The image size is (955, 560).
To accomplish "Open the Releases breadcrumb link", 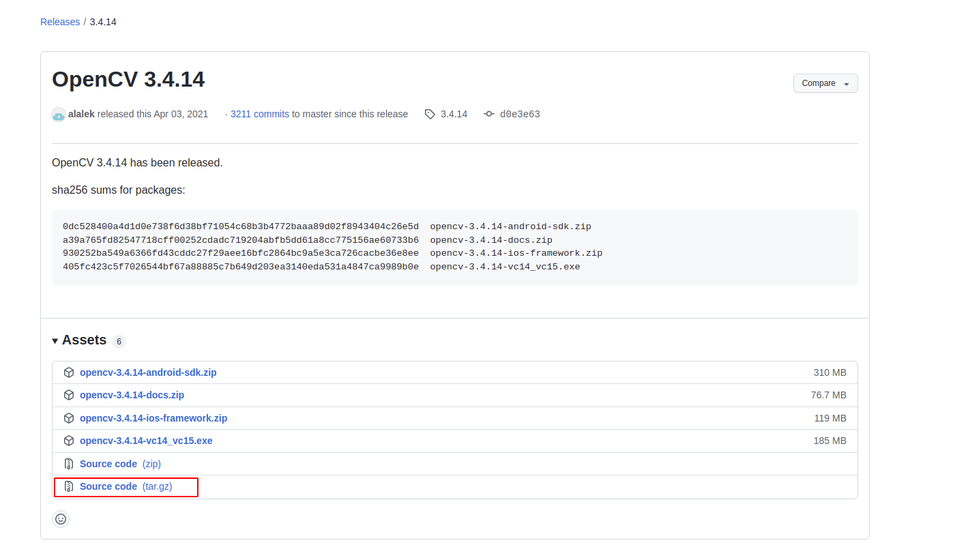I will tap(60, 22).
